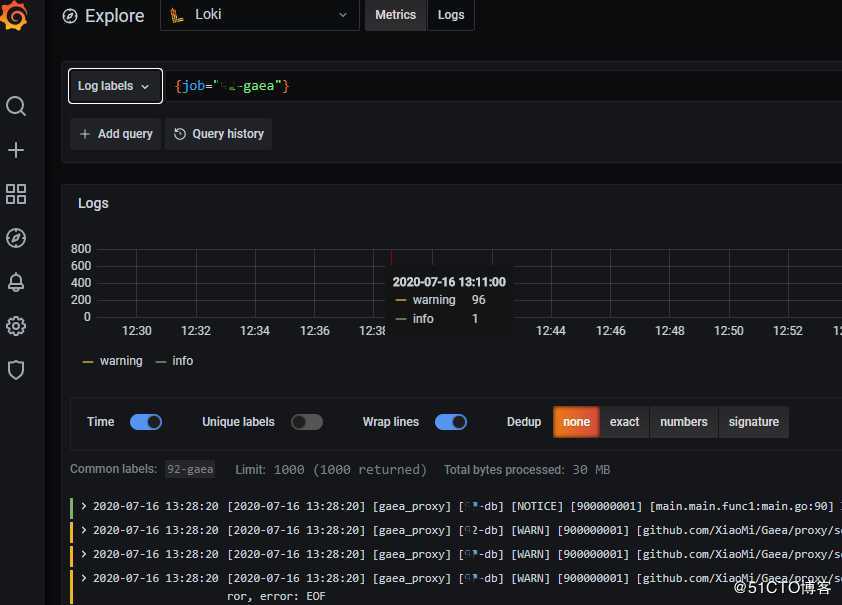The width and height of the screenshot is (842, 605).
Task: Expand the NOTICE log row at 13:28:20
Action: click(x=84, y=506)
